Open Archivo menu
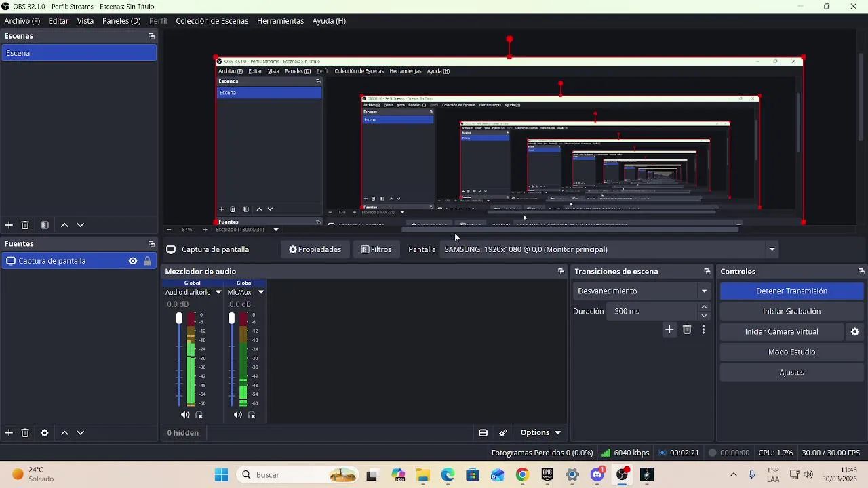 (x=22, y=21)
